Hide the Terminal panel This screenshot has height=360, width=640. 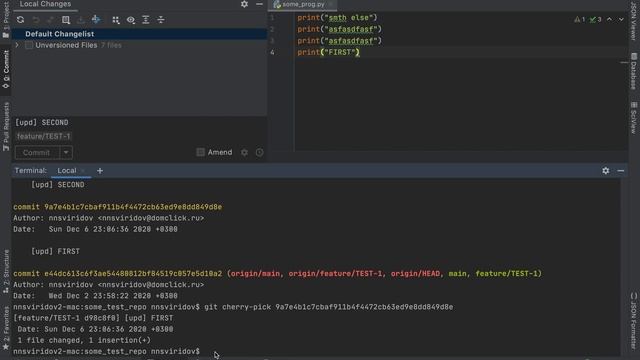[621, 171]
